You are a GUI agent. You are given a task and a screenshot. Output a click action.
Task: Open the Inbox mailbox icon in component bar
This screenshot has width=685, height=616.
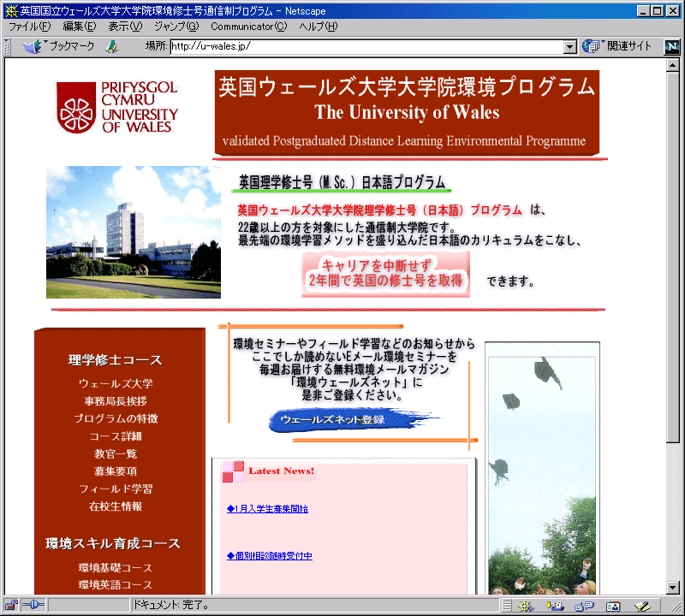click(x=554, y=606)
